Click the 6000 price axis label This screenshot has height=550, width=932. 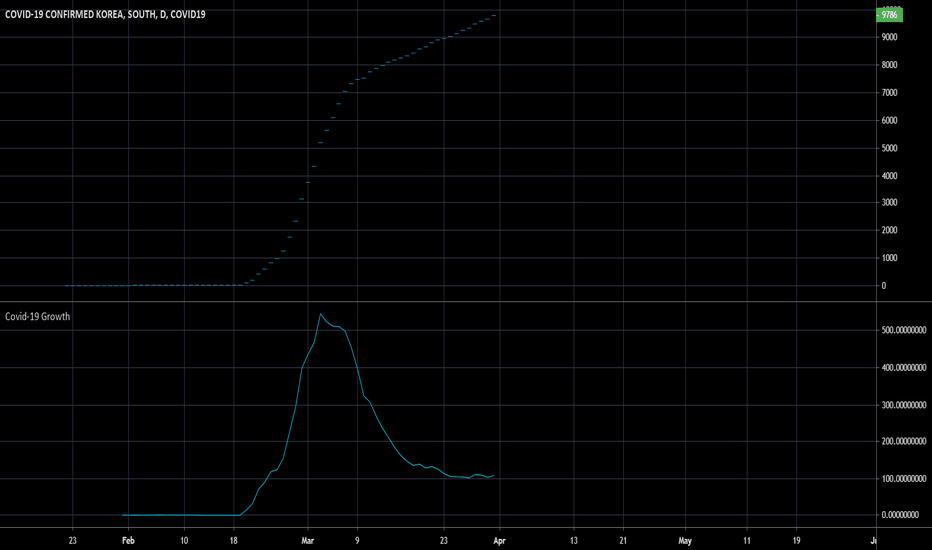tap(889, 120)
